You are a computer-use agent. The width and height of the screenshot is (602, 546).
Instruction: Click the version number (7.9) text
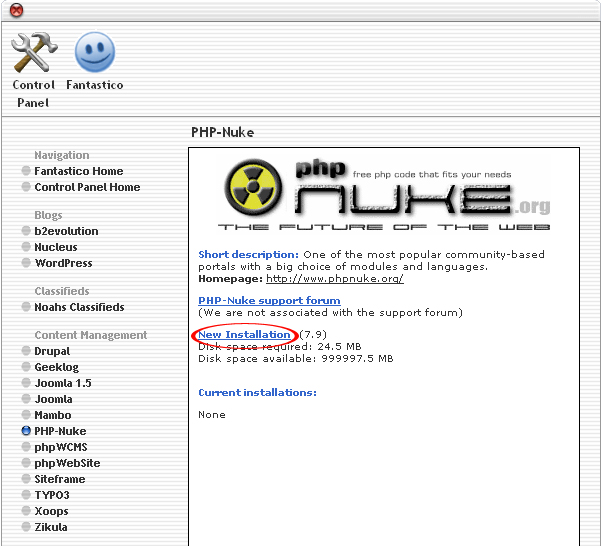[x=313, y=335]
